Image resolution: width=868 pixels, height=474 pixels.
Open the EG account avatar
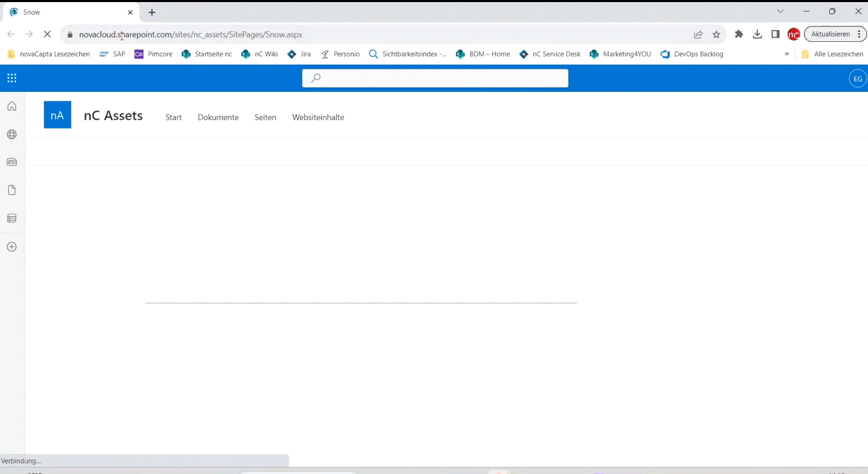pyautogui.click(x=858, y=78)
